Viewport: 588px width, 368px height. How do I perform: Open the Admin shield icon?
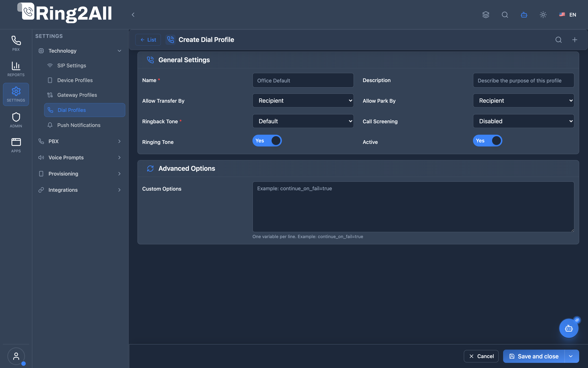point(16,120)
